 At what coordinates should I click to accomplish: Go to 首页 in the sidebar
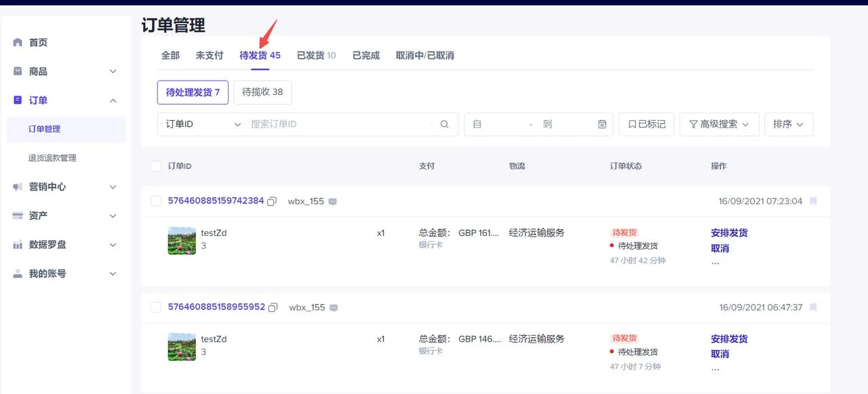pyautogui.click(x=38, y=43)
